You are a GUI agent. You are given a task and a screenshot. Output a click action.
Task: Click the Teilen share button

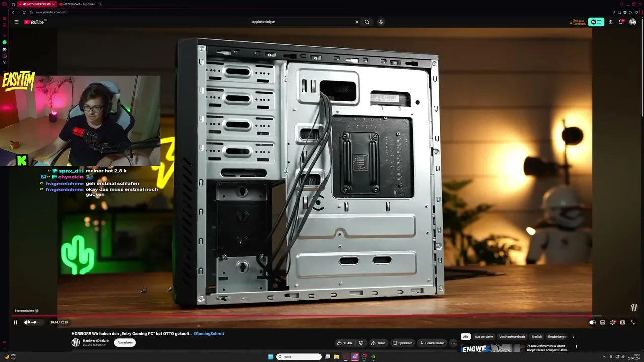(x=378, y=343)
